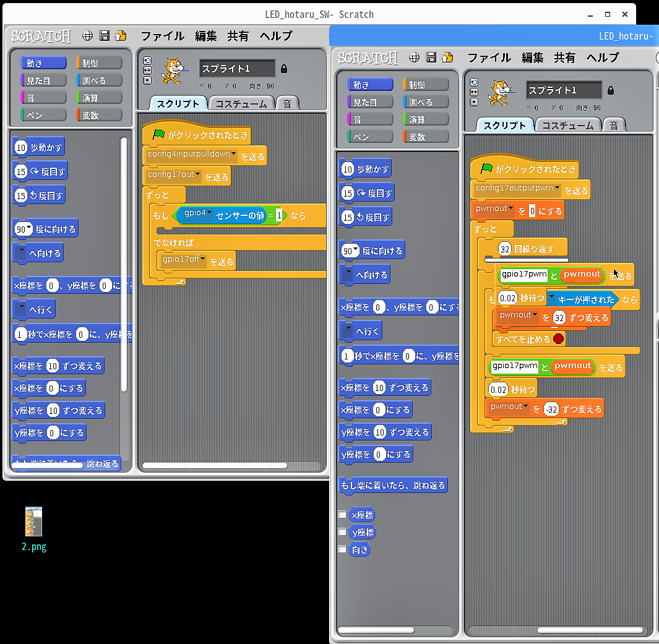
Task: Open the へ行く target dropdown in left palette
Action: point(20,308)
